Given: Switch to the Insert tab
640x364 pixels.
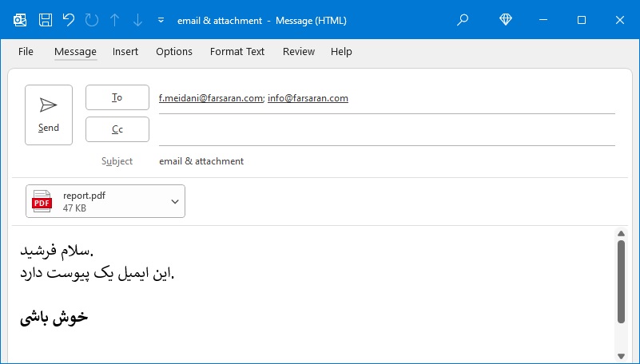Looking at the screenshot, I should pos(125,52).
